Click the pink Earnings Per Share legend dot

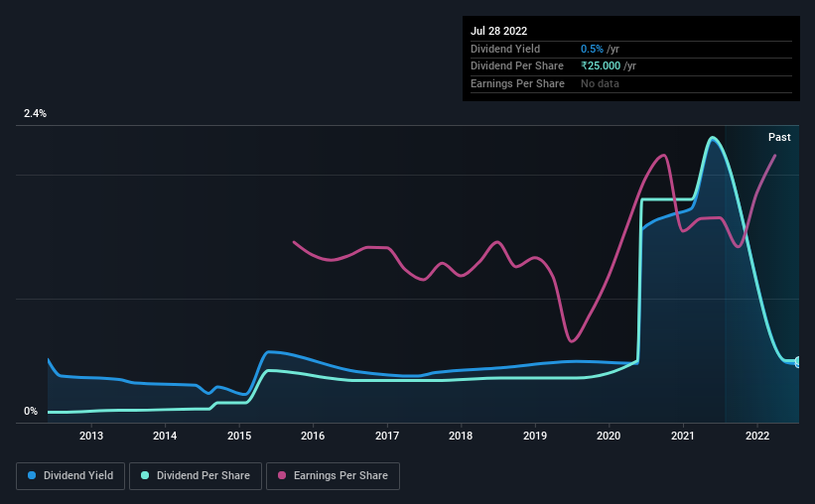tap(282, 475)
